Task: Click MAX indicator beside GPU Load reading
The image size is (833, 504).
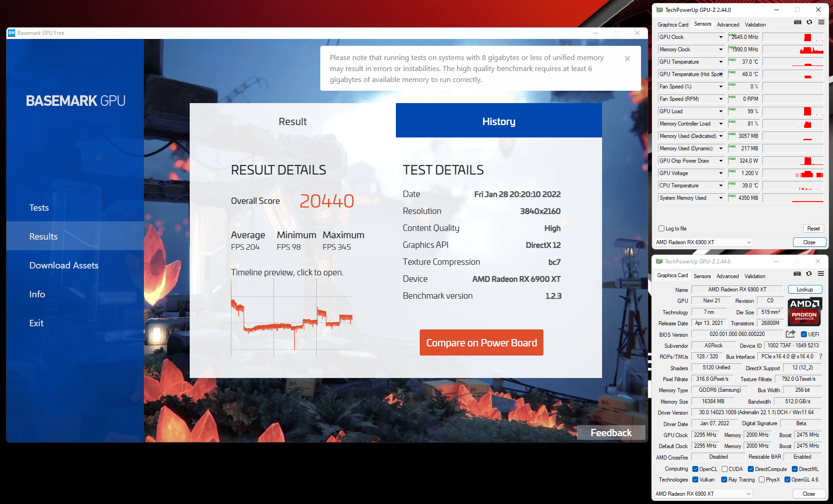Action: [x=732, y=110]
